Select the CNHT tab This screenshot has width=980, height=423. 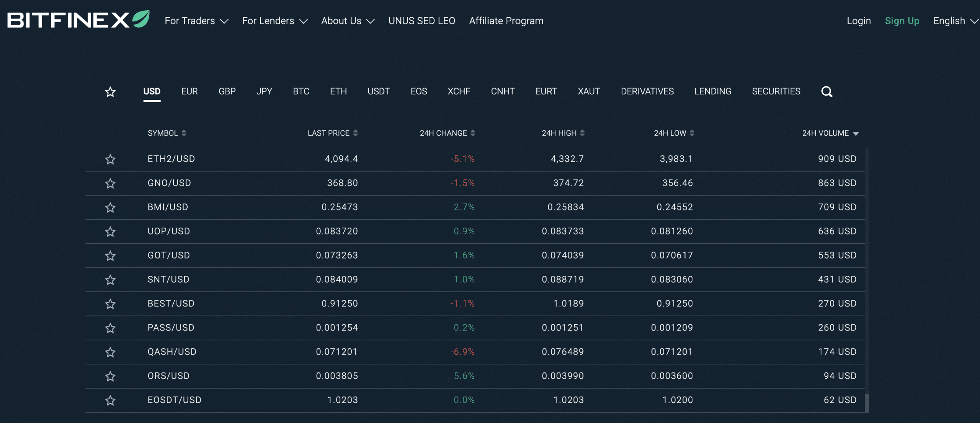[503, 91]
